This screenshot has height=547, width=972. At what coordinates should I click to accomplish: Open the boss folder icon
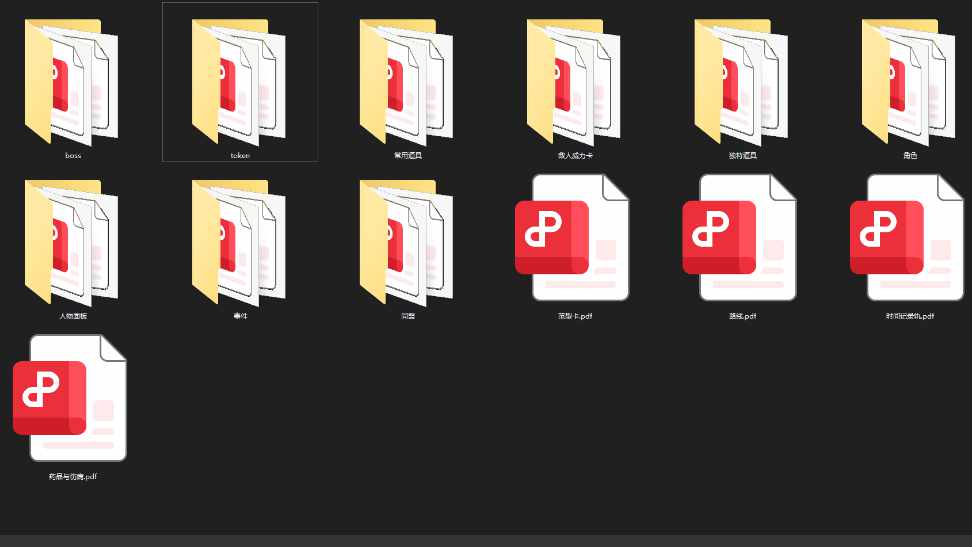[x=72, y=80]
